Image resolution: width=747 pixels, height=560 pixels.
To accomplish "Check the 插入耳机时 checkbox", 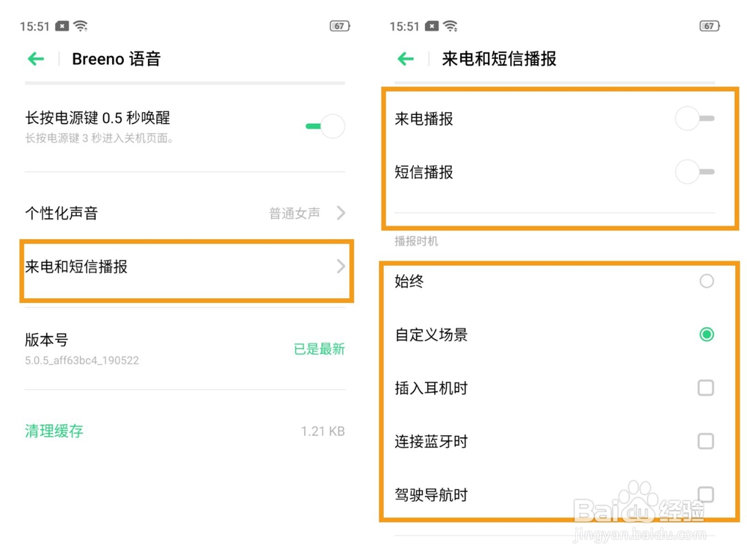I will coord(705,388).
